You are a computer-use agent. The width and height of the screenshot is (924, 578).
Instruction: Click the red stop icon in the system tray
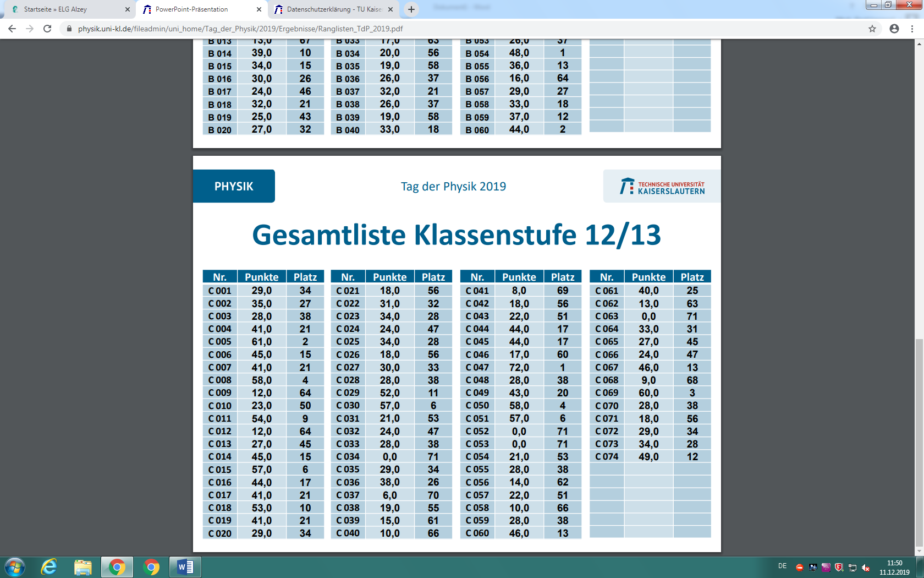pyautogui.click(x=800, y=568)
